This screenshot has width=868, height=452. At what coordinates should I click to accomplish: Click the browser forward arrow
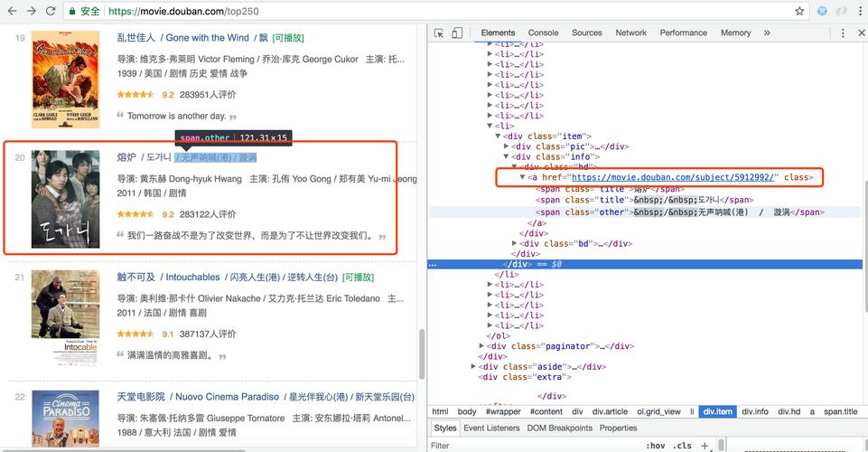point(32,11)
